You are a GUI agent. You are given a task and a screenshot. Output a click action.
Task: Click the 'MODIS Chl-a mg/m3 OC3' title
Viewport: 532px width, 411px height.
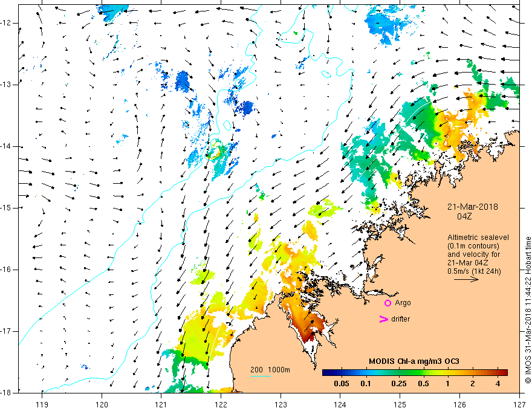tap(414, 361)
